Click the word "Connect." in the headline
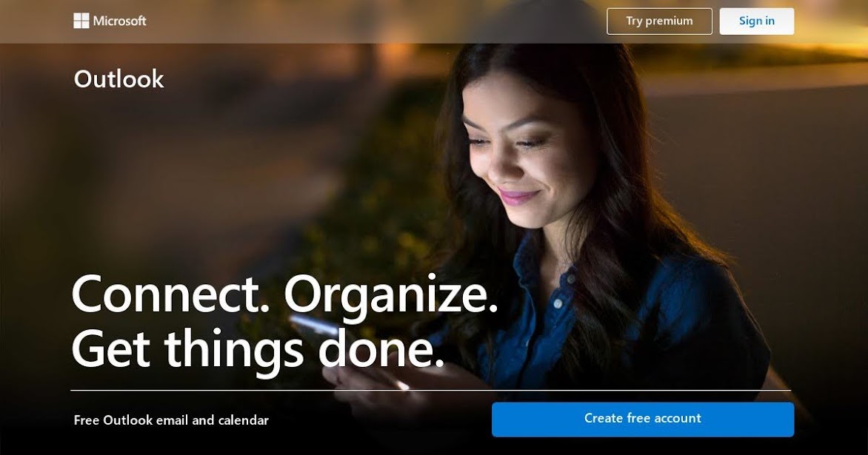Screen dimensions: 868x455 coord(170,294)
